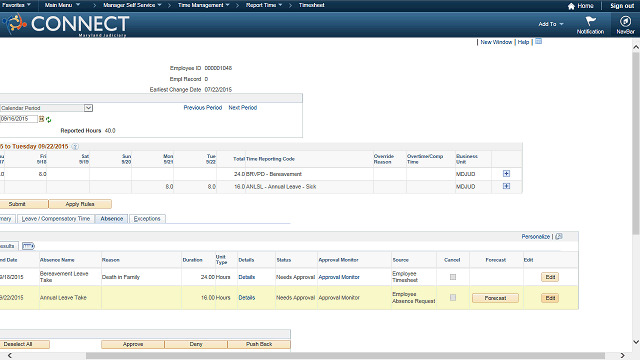Switch to the Absence tab
640x360 pixels.
coord(111,219)
